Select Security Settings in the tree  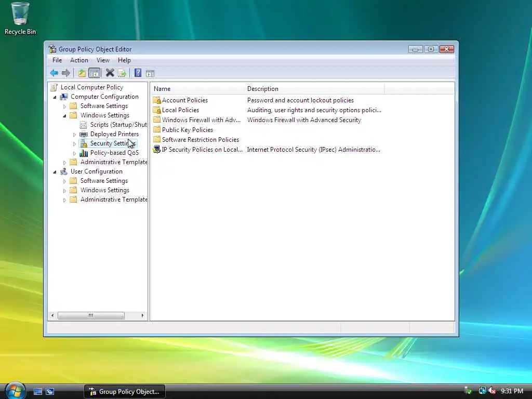112,143
